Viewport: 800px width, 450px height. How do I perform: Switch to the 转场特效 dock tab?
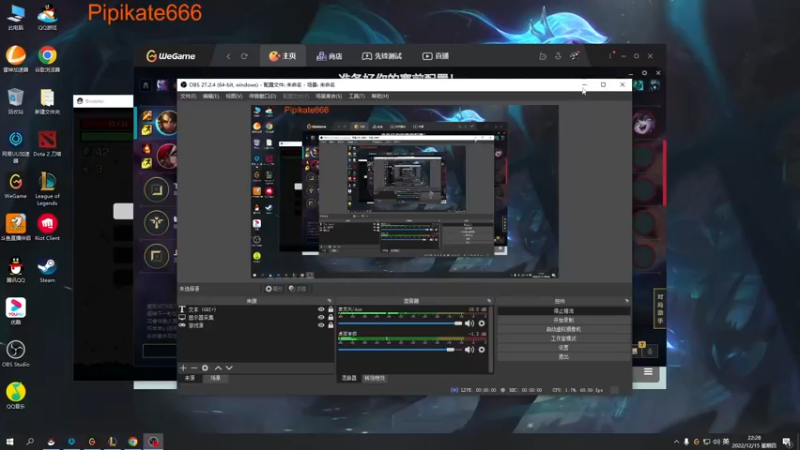coord(374,378)
